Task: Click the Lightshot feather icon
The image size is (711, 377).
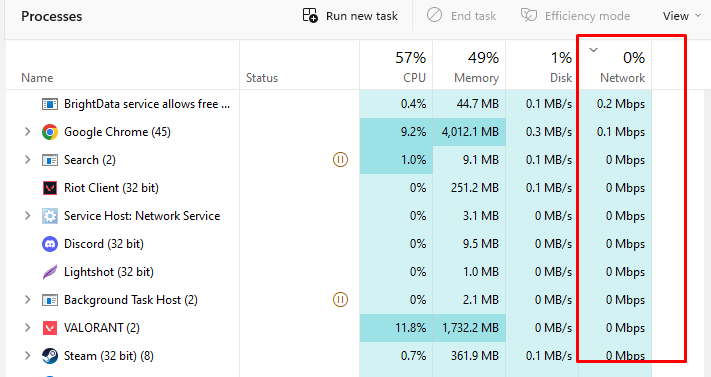Action: (x=50, y=272)
